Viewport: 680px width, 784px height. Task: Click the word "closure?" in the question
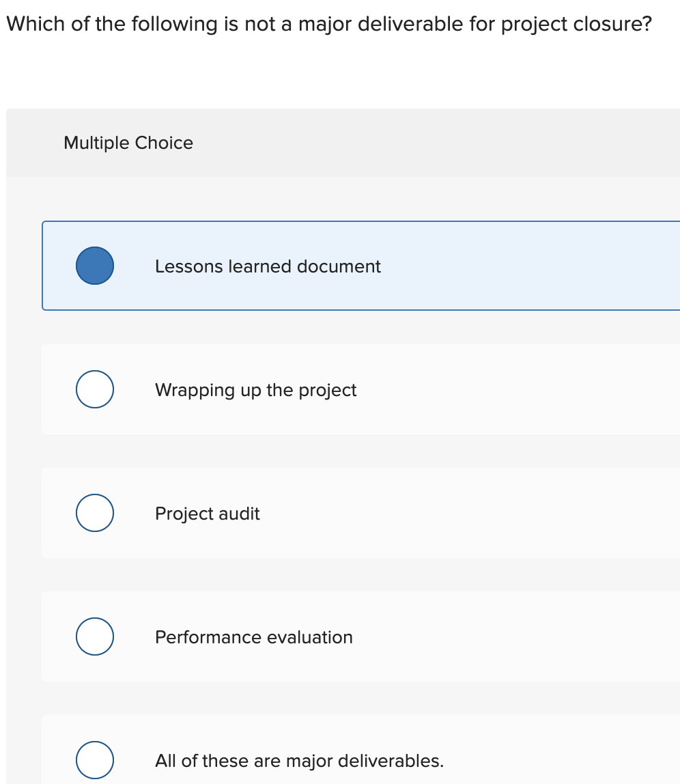(x=613, y=25)
